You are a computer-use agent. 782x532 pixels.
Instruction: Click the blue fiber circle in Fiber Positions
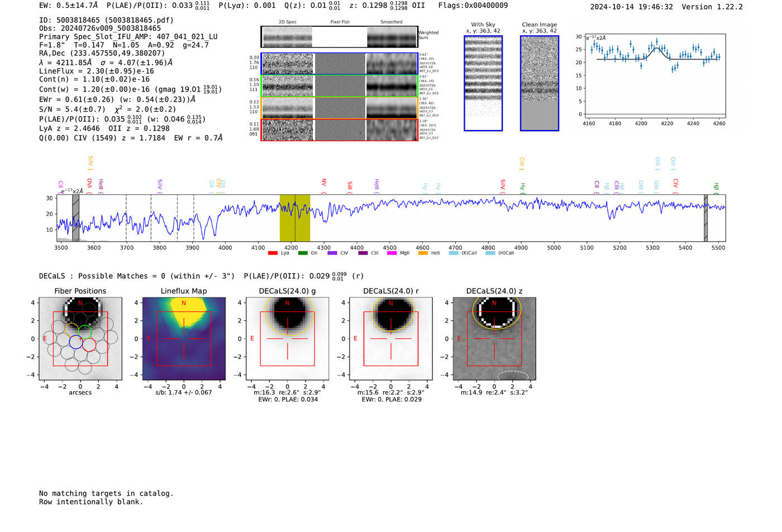click(76, 342)
